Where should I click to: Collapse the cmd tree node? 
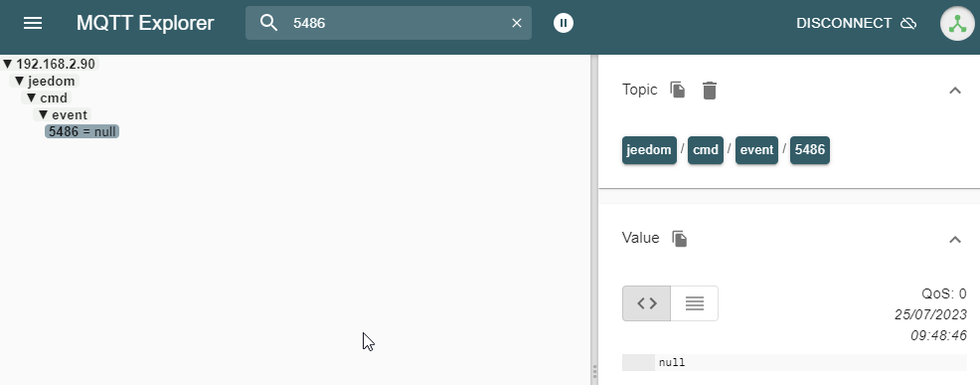pyautogui.click(x=31, y=97)
